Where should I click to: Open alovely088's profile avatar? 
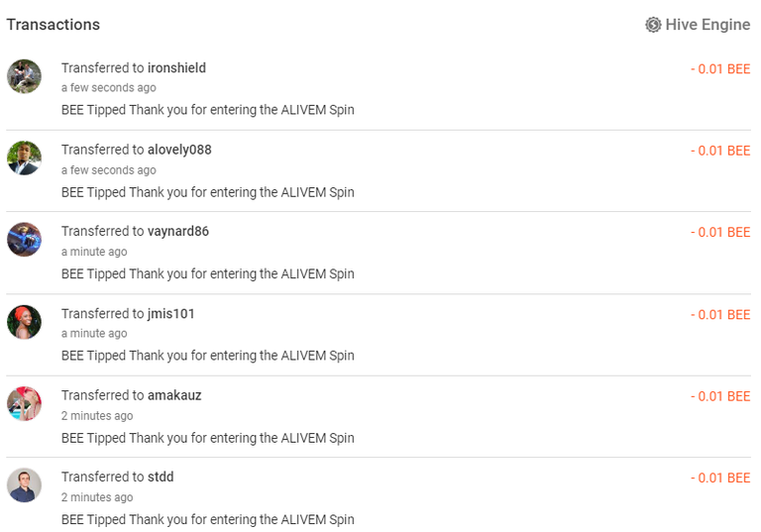click(x=24, y=158)
